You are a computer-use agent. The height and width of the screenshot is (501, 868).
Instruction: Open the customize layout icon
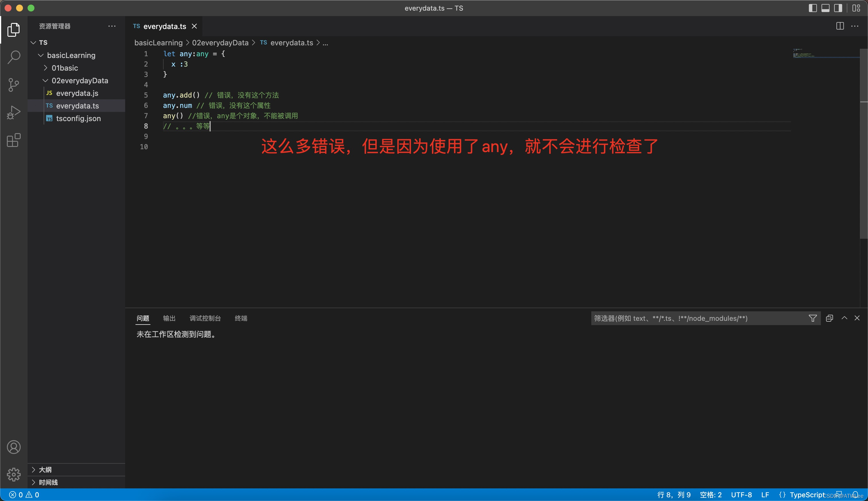[x=856, y=8]
